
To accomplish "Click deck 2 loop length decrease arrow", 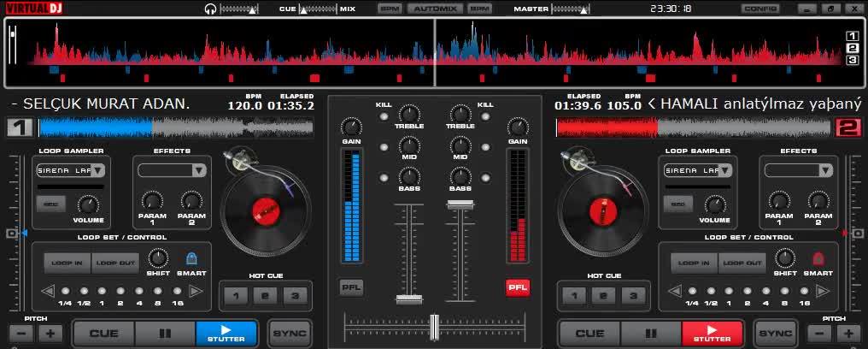I will click(x=675, y=290).
